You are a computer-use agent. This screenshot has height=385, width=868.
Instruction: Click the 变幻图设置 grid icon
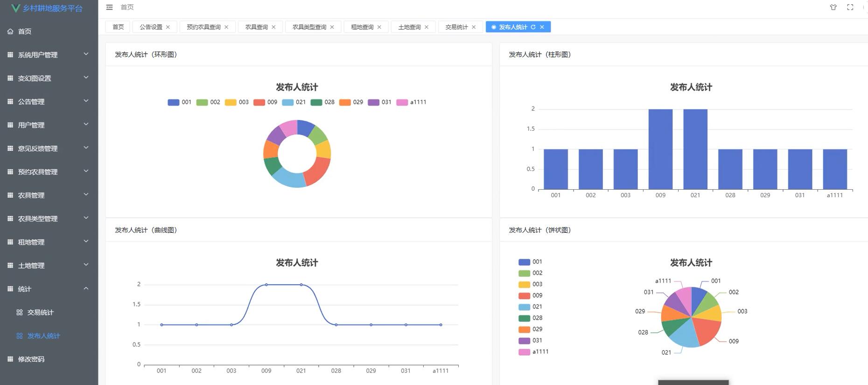tap(10, 78)
